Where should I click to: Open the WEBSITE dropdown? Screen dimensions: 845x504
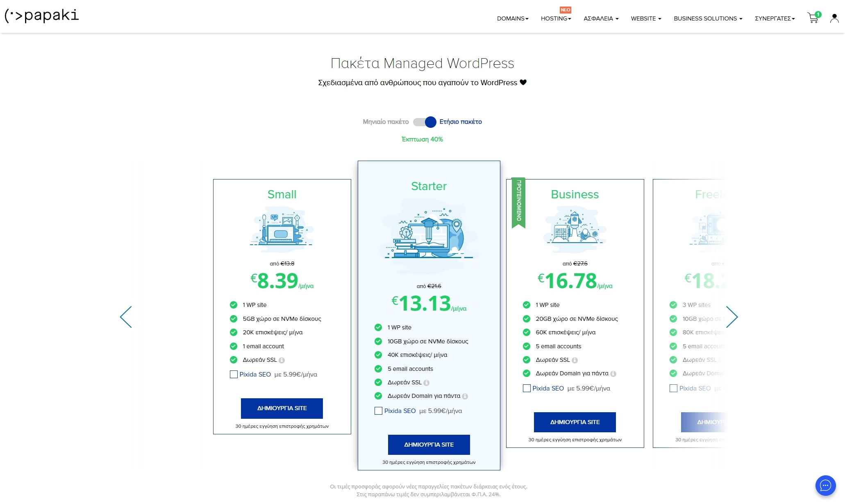tap(645, 18)
